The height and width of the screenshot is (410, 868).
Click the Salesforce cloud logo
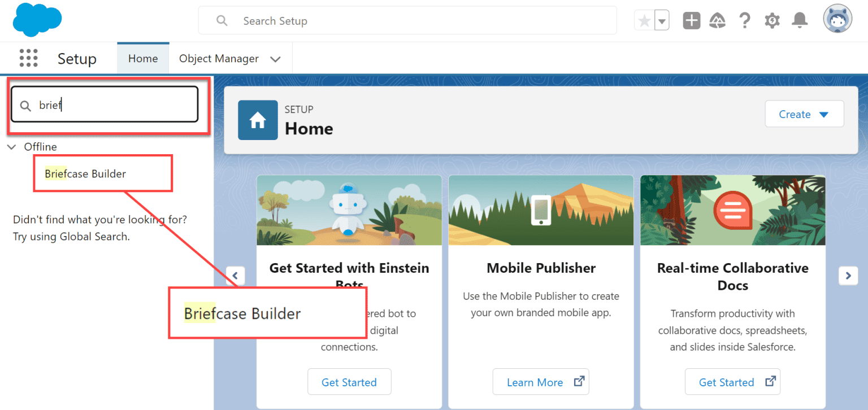point(37,20)
